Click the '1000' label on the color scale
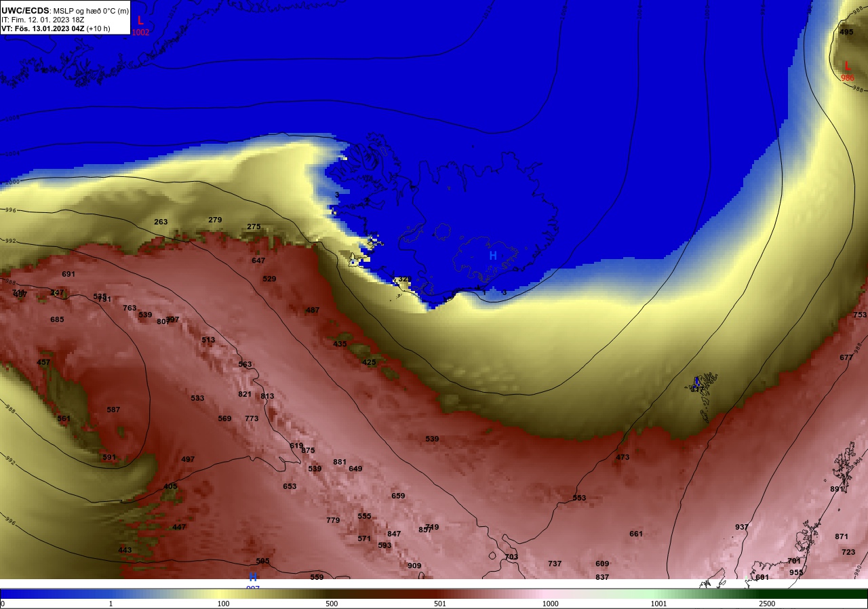The height and width of the screenshot is (609, 868). [550, 604]
